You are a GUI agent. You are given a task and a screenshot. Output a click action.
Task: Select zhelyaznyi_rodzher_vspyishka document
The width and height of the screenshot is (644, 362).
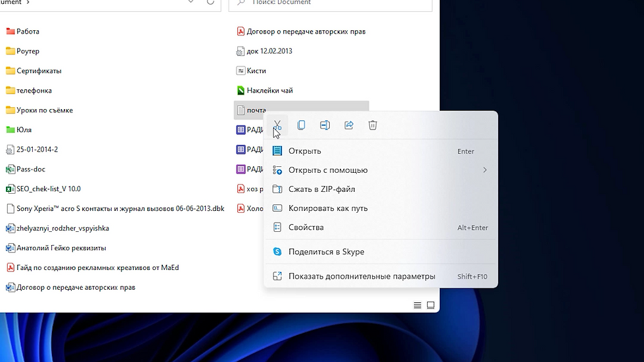coord(58,228)
